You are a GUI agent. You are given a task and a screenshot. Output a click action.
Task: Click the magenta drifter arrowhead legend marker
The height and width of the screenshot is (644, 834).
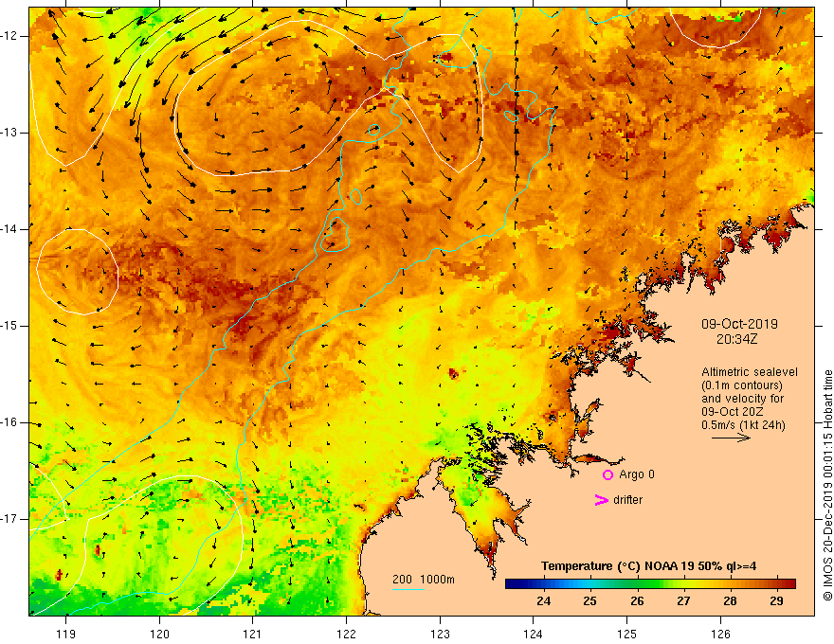[601, 500]
